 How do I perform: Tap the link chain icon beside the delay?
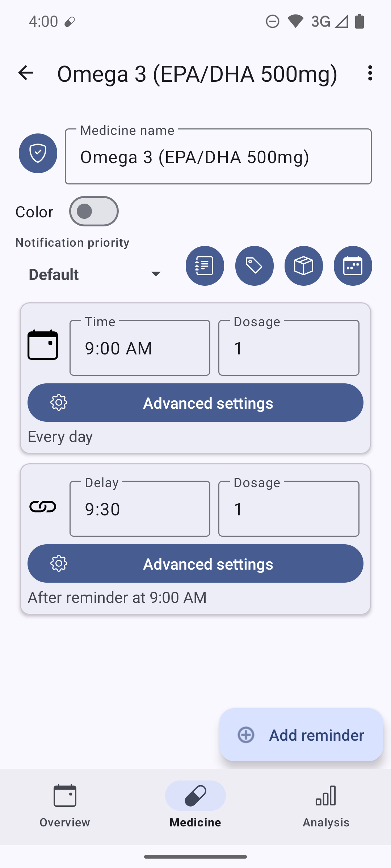43,507
